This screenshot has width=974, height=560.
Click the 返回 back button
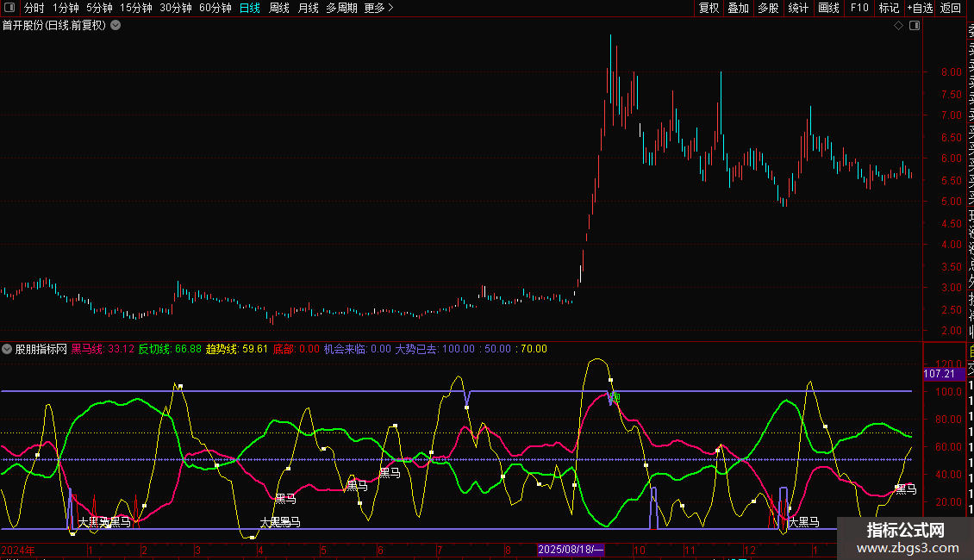(951, 9)
